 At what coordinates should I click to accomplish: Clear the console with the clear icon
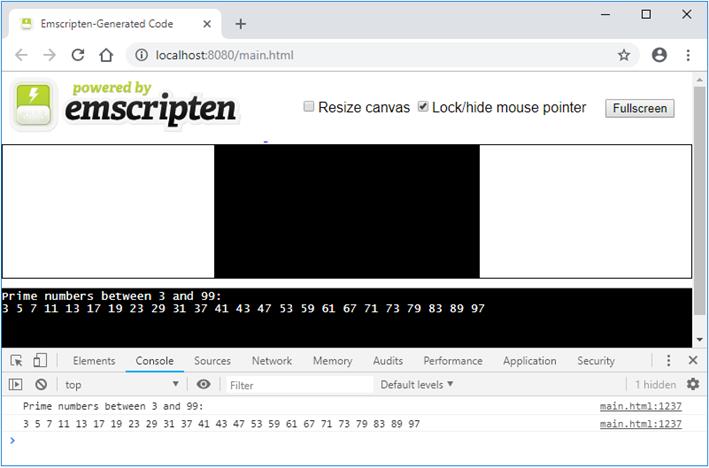coord(41,384)
